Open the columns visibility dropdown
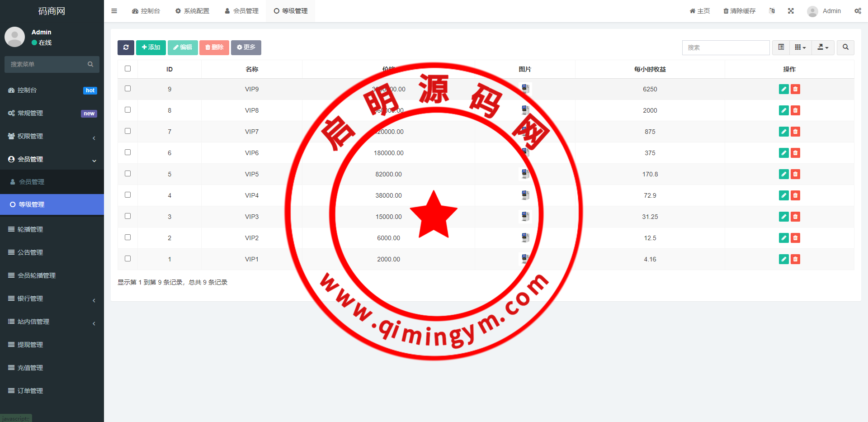Viewport: 868px width, 422px height. pyautogui.click(x=800, y=47)
